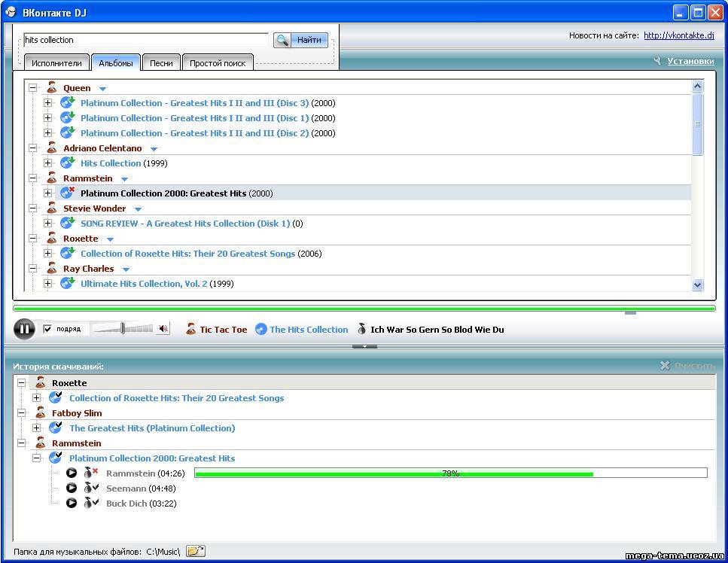This screenshot has width=728, height=563.
Task: Download Adriano Celentano Hits Collection via disc icon
Action: coord(67,163)
